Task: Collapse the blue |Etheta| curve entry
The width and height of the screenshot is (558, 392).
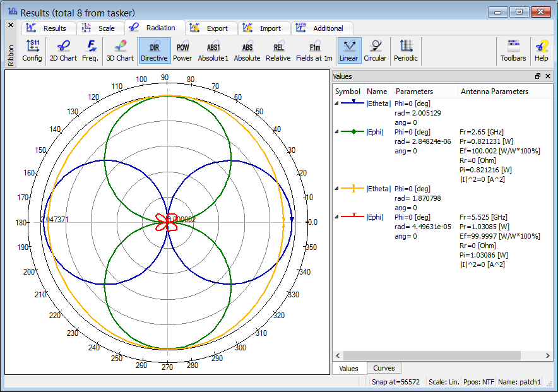Action: (x=336, y=103)
